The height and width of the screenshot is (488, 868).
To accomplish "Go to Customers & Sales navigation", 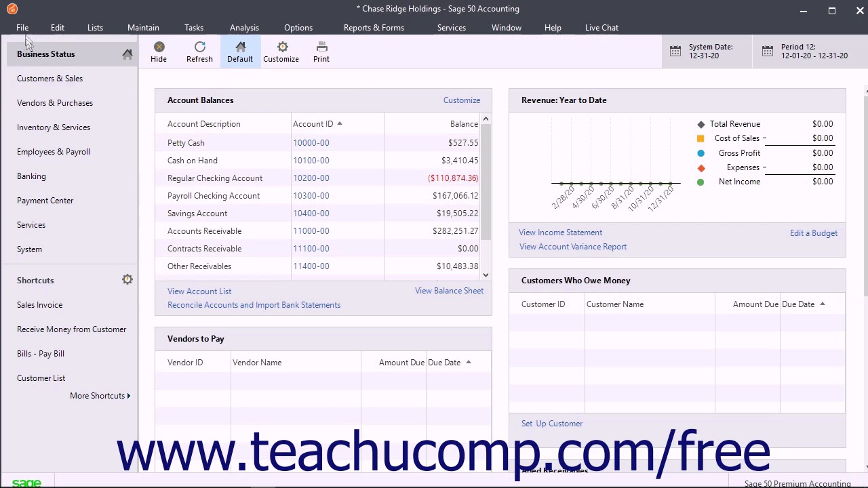I will [50, 79].
